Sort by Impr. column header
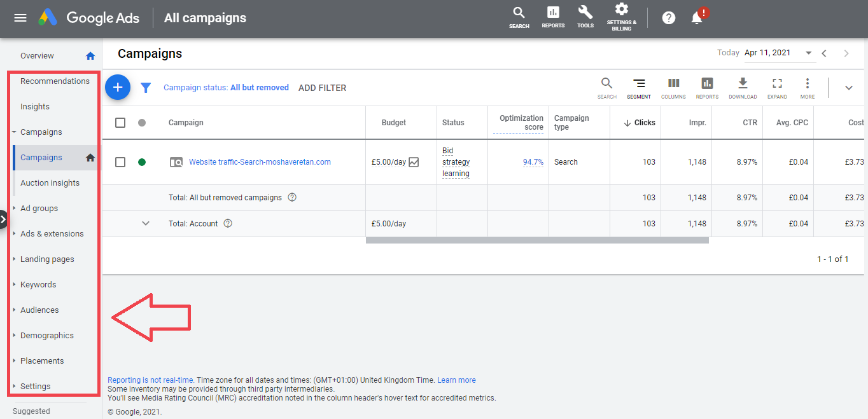 pos(697,123)
